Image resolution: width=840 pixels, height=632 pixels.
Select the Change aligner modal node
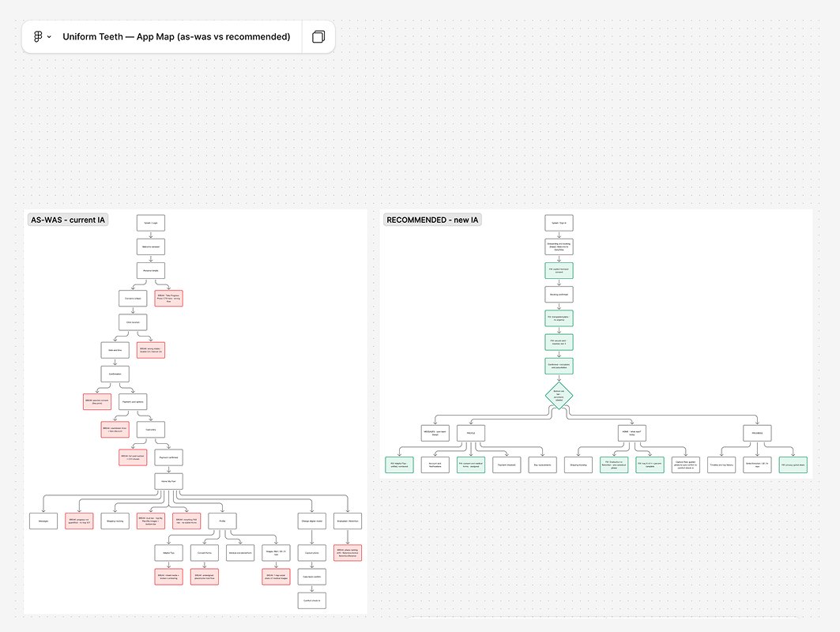tap(312, 521)
